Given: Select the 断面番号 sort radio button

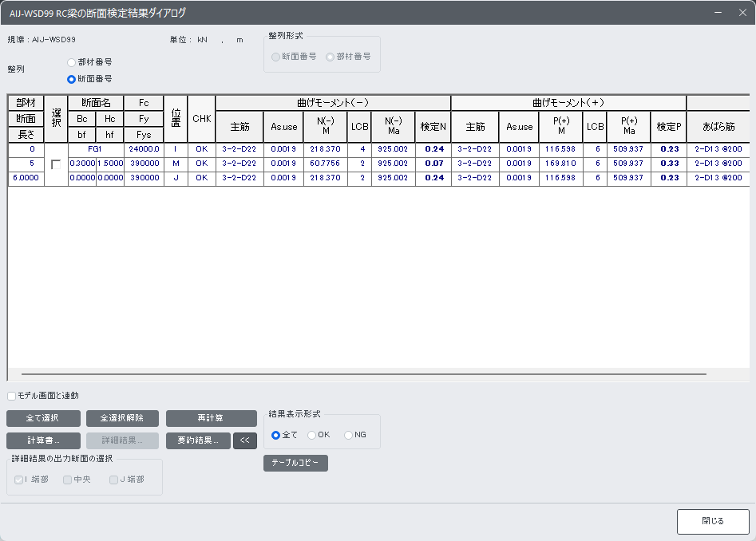Looking at the screenshot, I should tap(71, 79).
